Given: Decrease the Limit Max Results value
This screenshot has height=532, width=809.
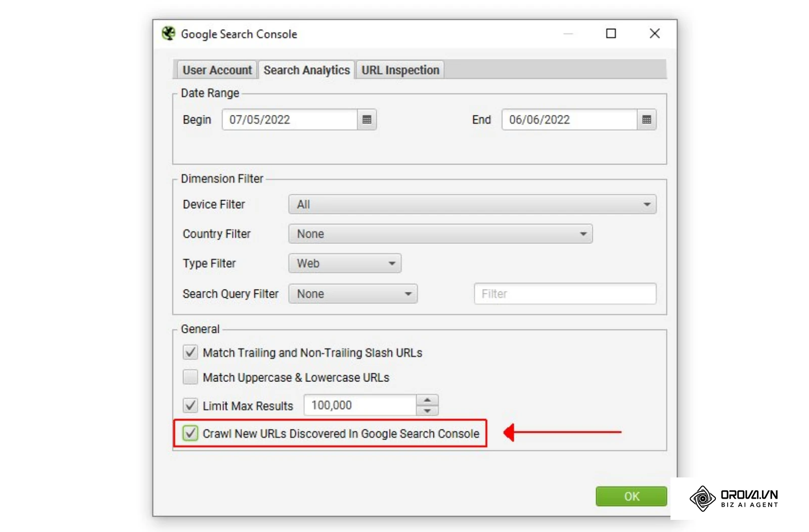Looking at the screenshot, I should (427, 410).
